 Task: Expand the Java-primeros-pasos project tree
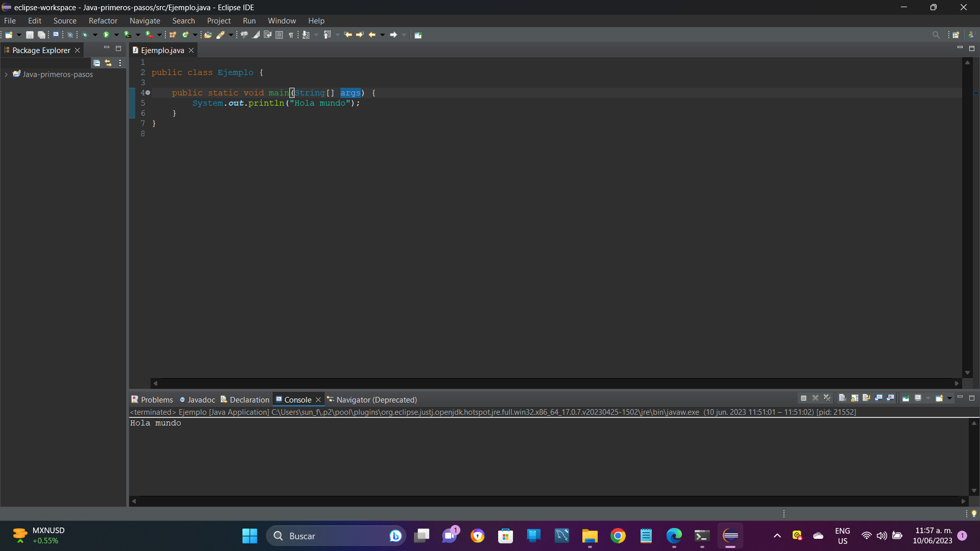(7, 74)
